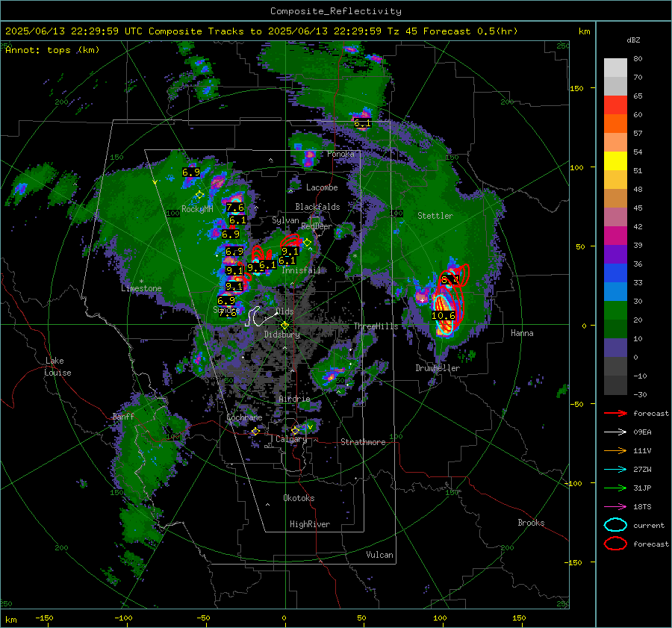Click the 09EA legend label
672x628 pixels.
(x=642, y=432)
